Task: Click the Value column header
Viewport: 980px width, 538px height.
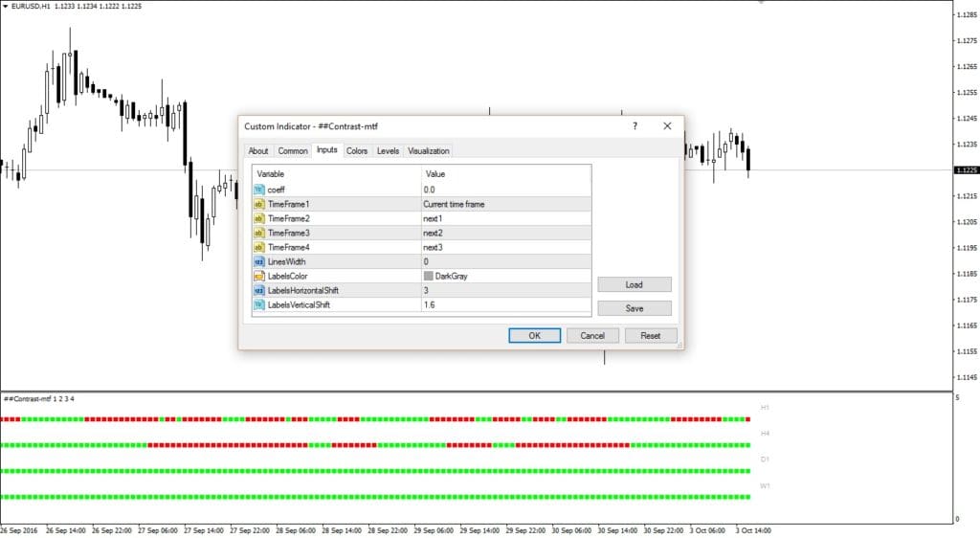Action: coord(506,173)
